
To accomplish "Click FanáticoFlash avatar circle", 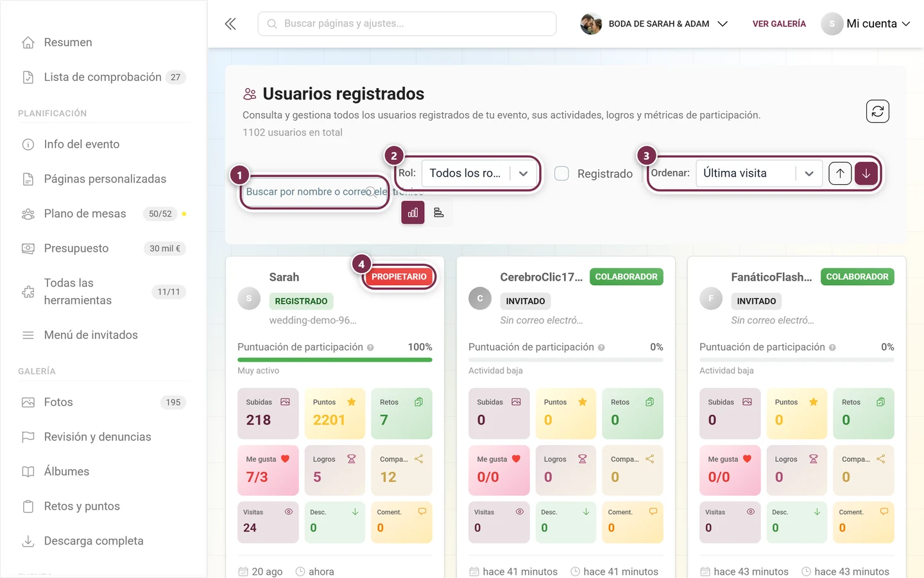I will pyautogui.click(x=711, y=298).
